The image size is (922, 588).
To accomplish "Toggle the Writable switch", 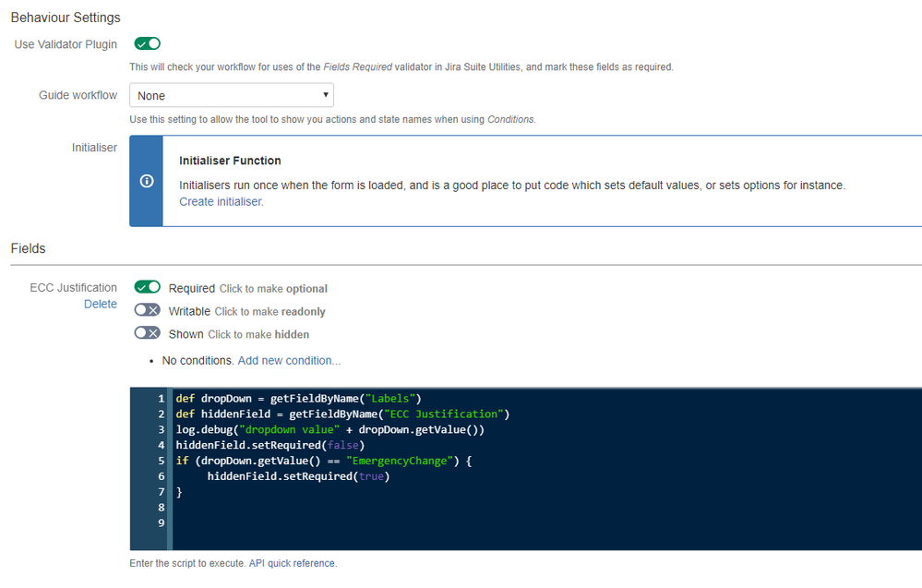I will click(x=147, y=310).
